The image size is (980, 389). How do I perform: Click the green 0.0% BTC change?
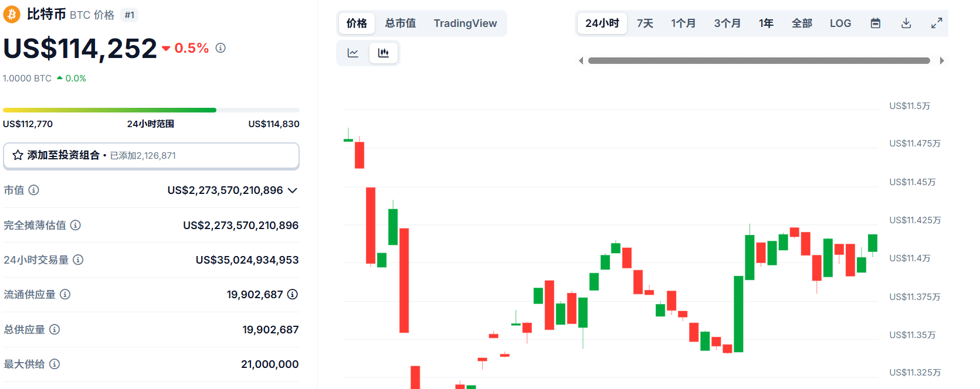(x=76, y=79)
